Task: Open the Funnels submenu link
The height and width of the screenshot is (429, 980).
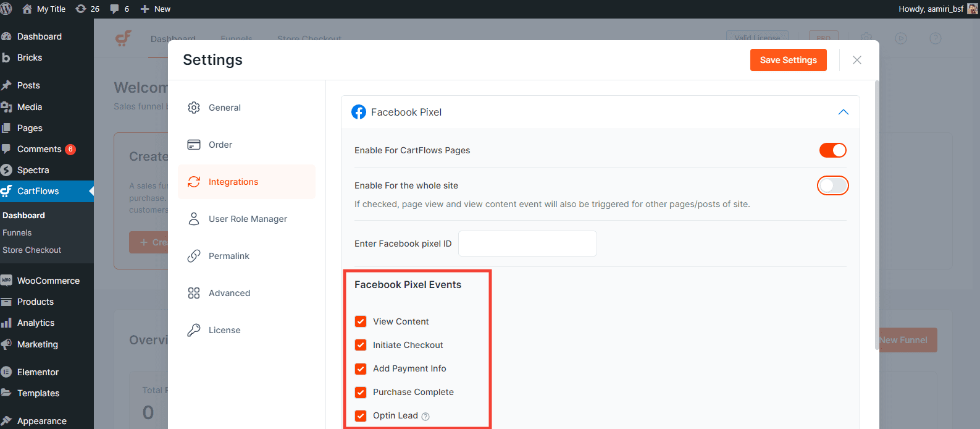Action: click(17, 232)
